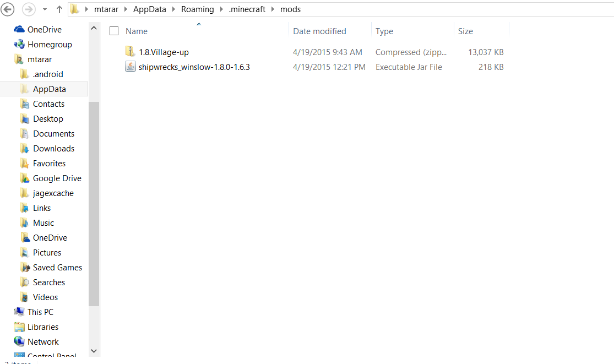Screen dimensions: 614x364
Task: Navigate to mtarar in the breadcrumb
Action: (106, 9)
